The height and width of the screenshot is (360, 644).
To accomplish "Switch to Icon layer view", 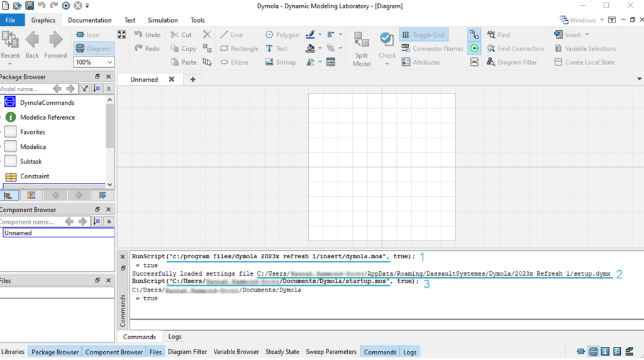I will coord(88,35).
